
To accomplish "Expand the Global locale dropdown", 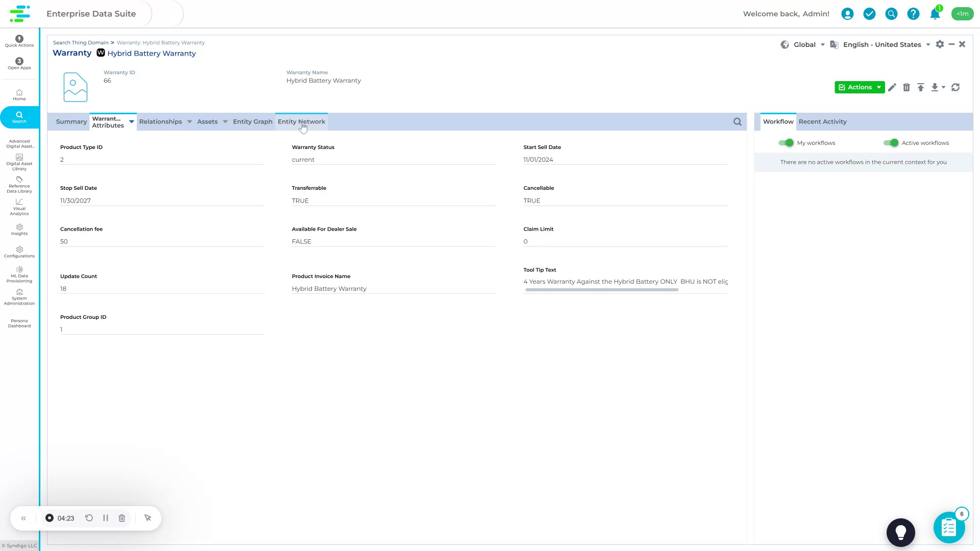I will pyautogui.click(x=822, y=44).
